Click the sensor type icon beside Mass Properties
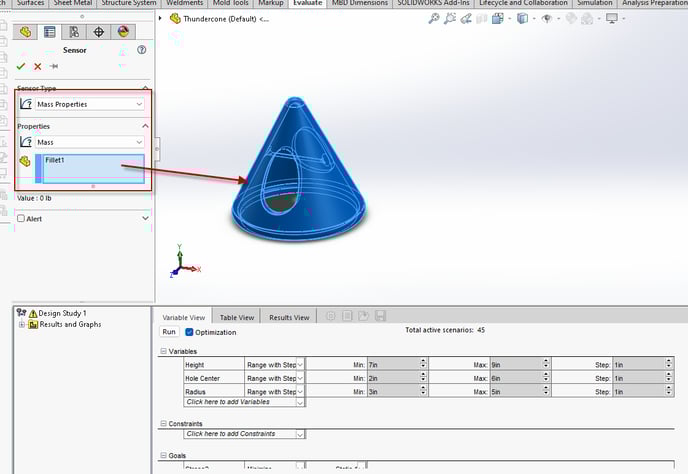This screenshot has height=474, width=688. (x=26, y=104)
